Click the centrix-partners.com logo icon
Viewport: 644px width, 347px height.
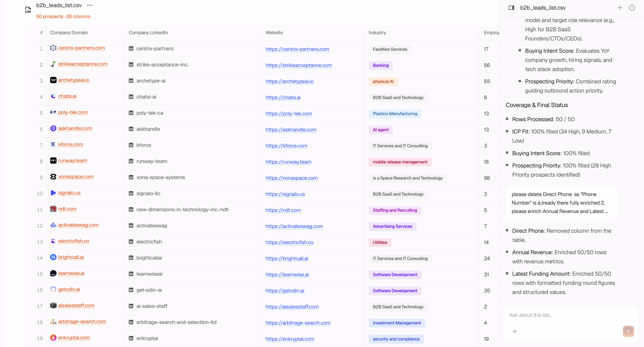pyautogui.click(x=53, y=48)
